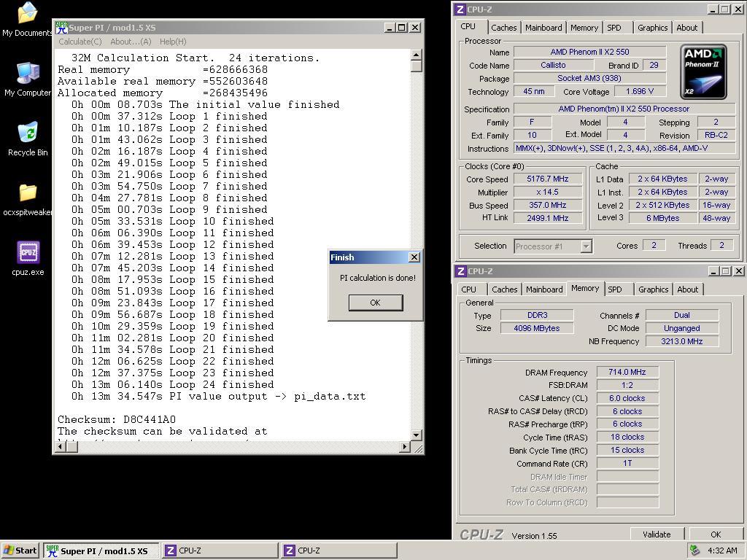The image size is (747, 560).
Task: Expand the Processor #1 selection dropdown
Action: click(587, 246)
